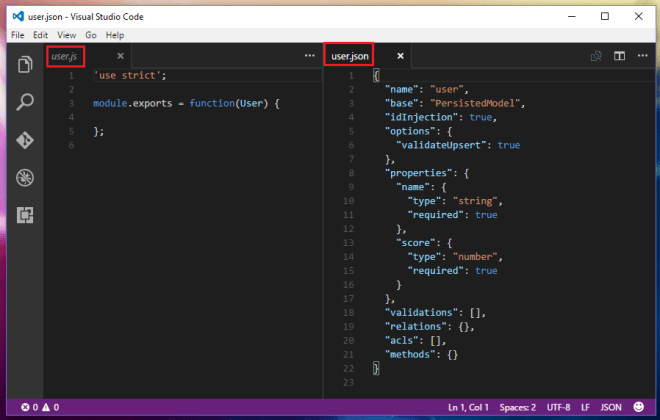Image resolution: width=660 pixels, height=420 pixels.
Task: Open the Debug view in activity bar
Action: 26,177
